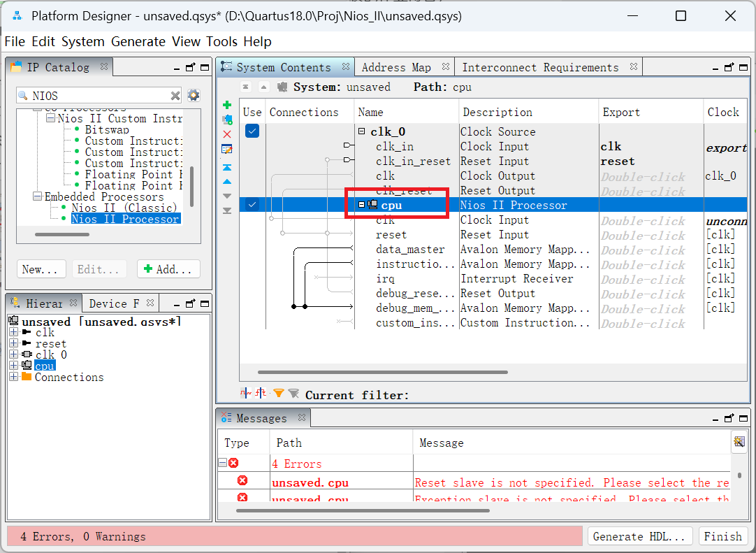756x553 pixels.
Task: Select Bitswap in the IP Catalog tree
Action: click(x=107, y=129)
